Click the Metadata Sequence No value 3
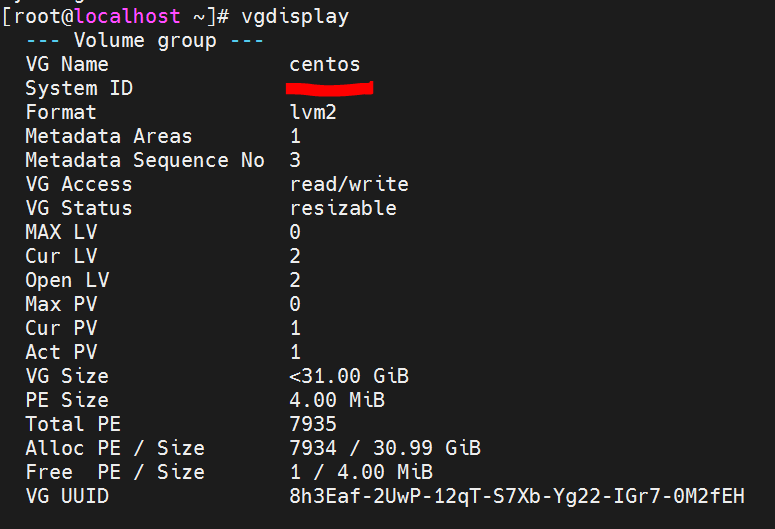This screenshot has width=775, height=529. coord(295,161)
